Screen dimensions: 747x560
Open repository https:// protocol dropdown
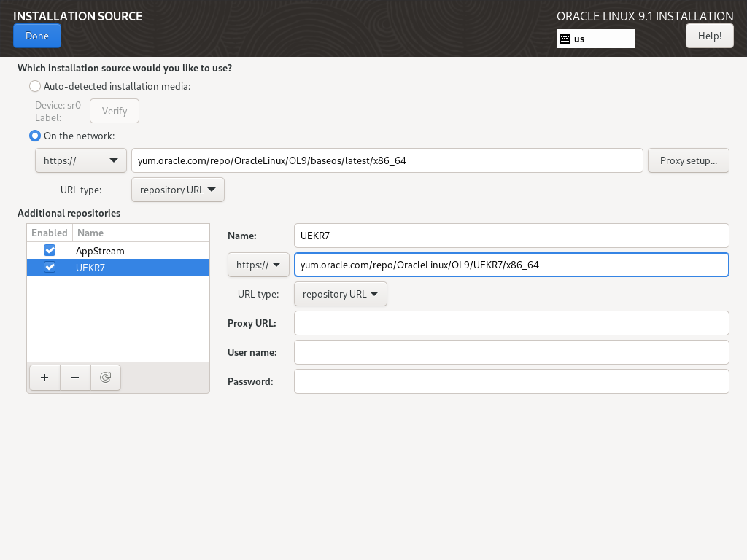pos(258,265)
